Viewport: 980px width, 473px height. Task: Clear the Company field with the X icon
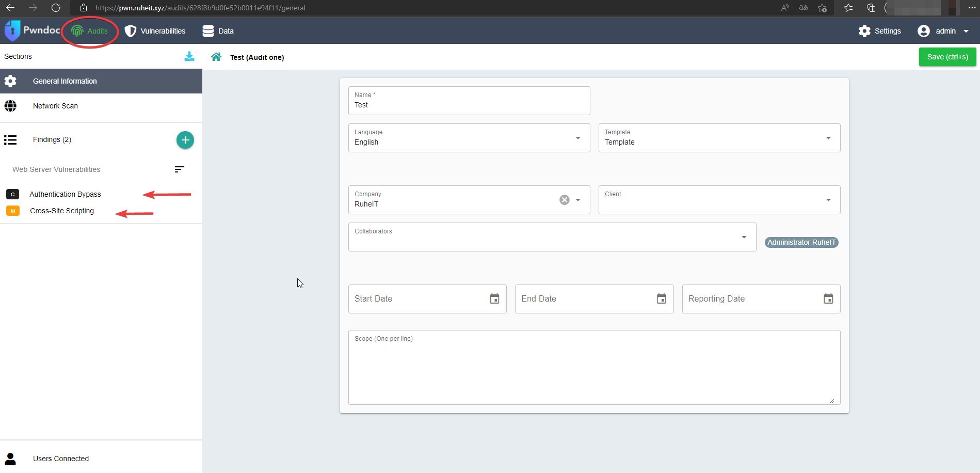(565, 200)
